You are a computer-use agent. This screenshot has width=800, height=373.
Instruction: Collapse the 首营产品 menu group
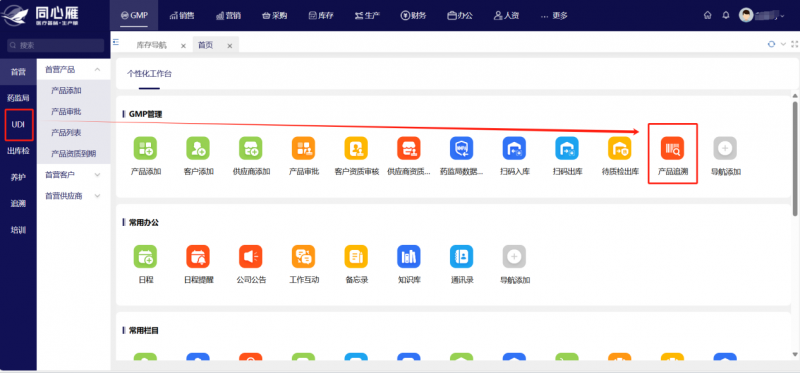(97, 70)
